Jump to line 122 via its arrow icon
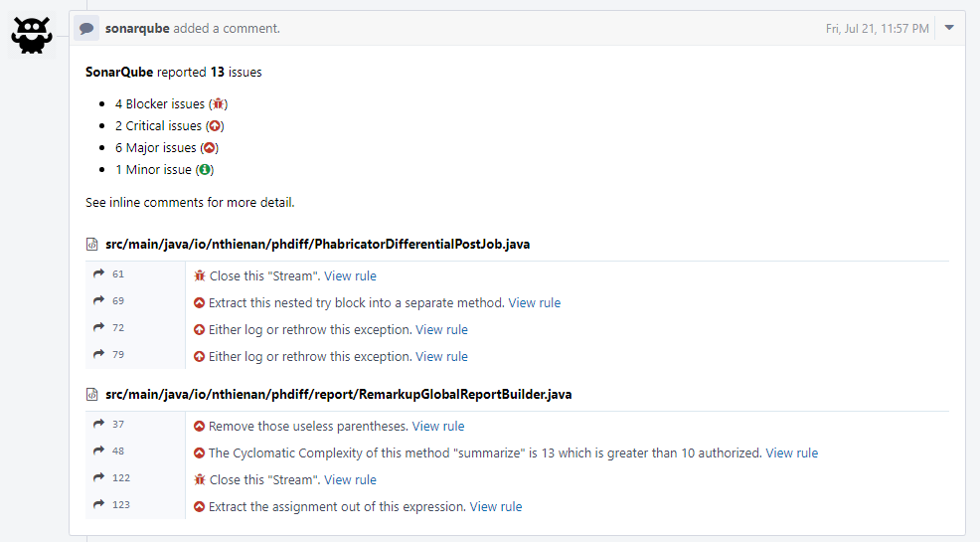The width and height of the screenshot is (980, 542). pos(98,477)
